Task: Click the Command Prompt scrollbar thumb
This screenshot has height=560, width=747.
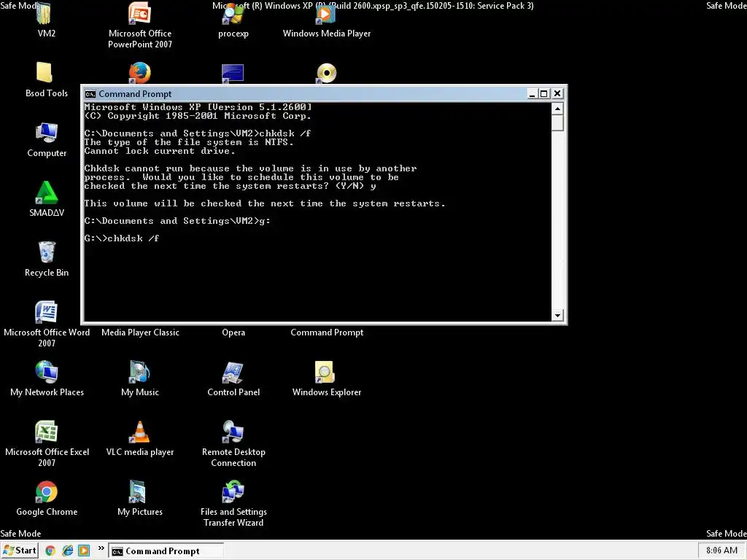Action: (557, 122)
